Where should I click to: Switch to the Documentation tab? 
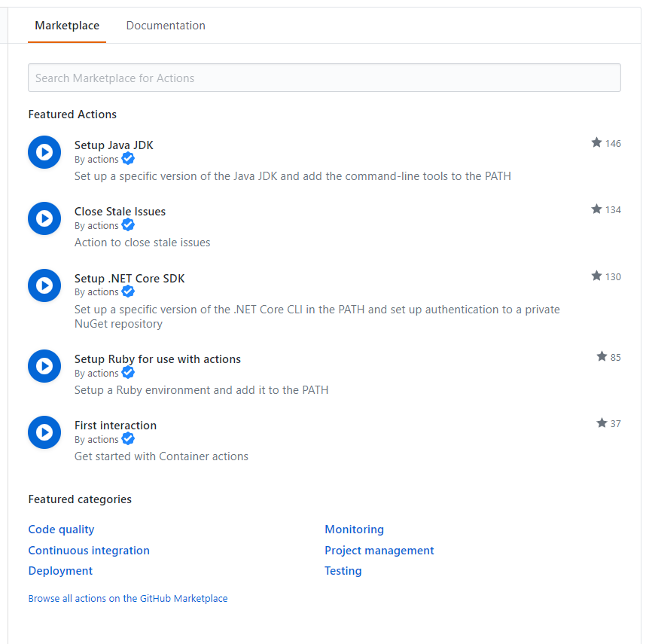click(166, 26)
